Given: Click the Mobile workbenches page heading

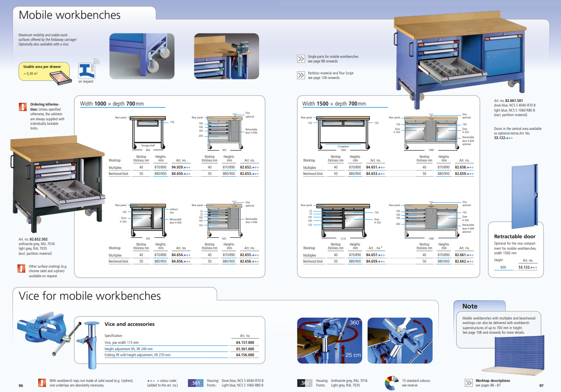Looking at the screenshot, I should [x=70, y=15].
